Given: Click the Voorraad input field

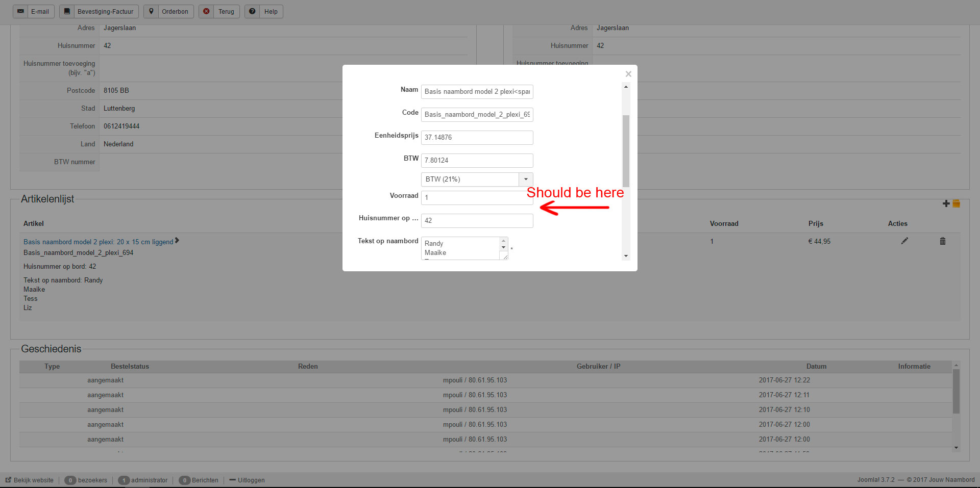Looking at the screenshot, I should [x=477, y=198].
